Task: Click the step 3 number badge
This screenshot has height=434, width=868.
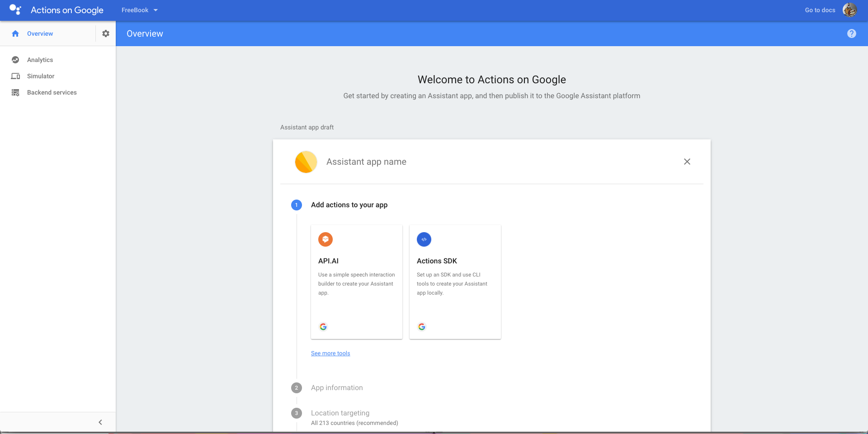Action: click(297, 413)
